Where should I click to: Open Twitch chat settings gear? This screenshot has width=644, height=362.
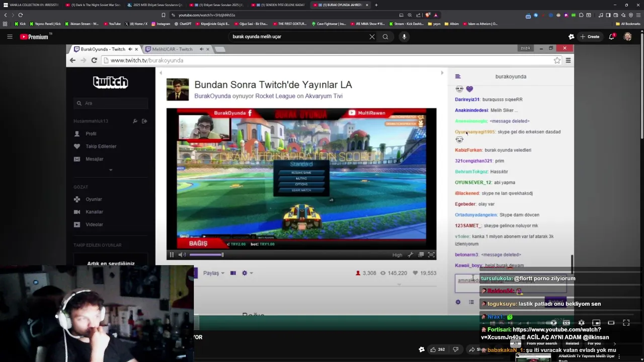click(x=458, y=302)
